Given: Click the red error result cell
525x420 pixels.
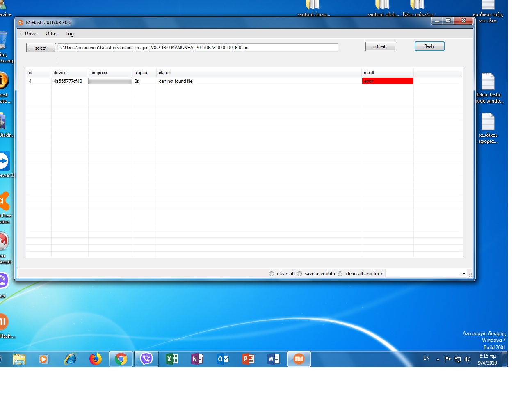Looking at the screenshot, I should [387, 81].
